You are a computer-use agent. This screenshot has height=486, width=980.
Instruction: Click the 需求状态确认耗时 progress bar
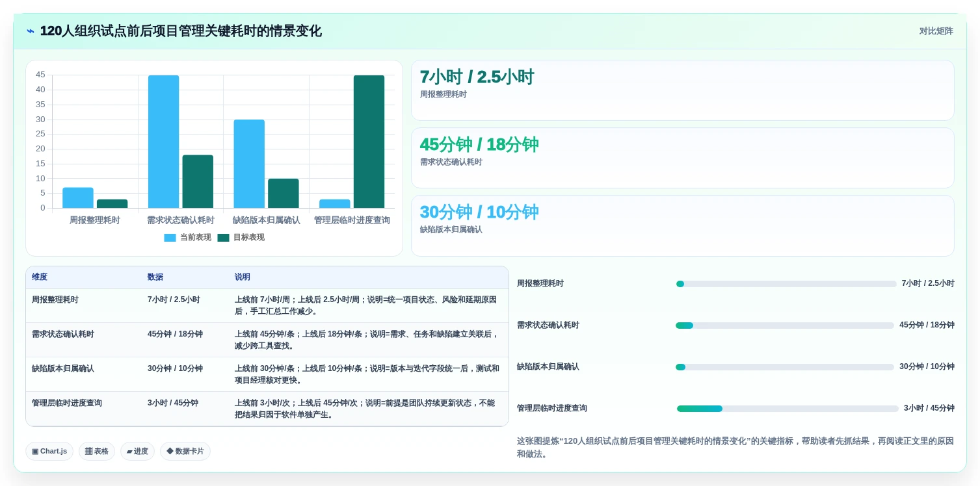point(785,326)
